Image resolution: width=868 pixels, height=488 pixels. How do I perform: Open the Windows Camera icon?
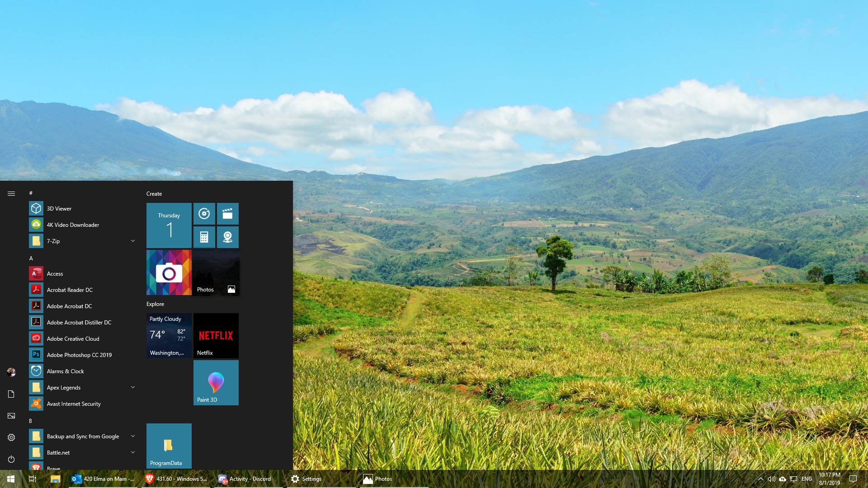[169, 272]
